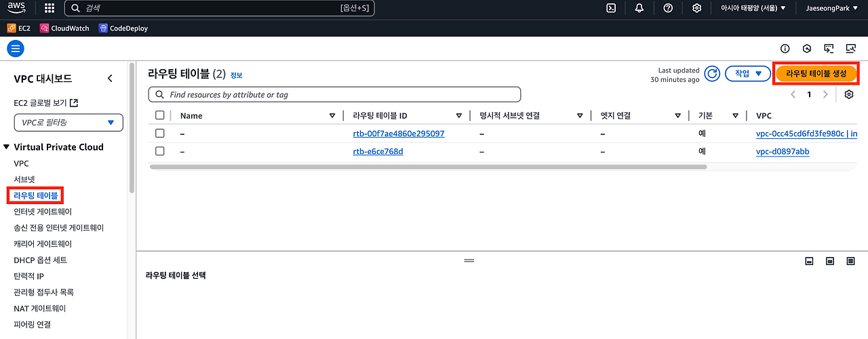The image size is (868, 339).
Task: Open the CodeDeploy favorite shortcut
Action: 123,28
